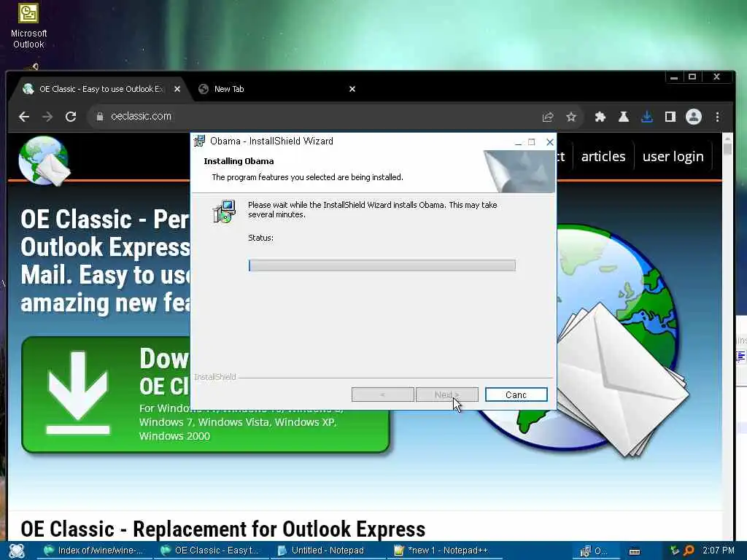Minimize the InstallShield Wizard window
Screen dimensions: 747x560
[519, 142]
